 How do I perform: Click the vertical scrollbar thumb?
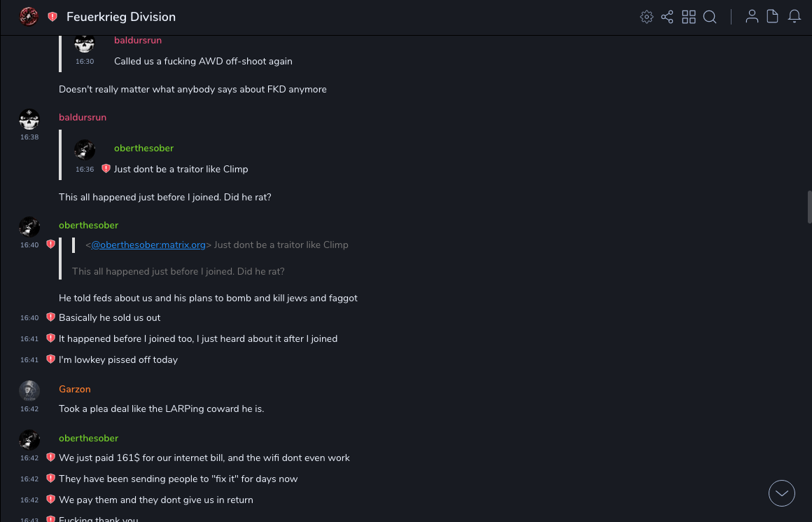pos(809,207)
